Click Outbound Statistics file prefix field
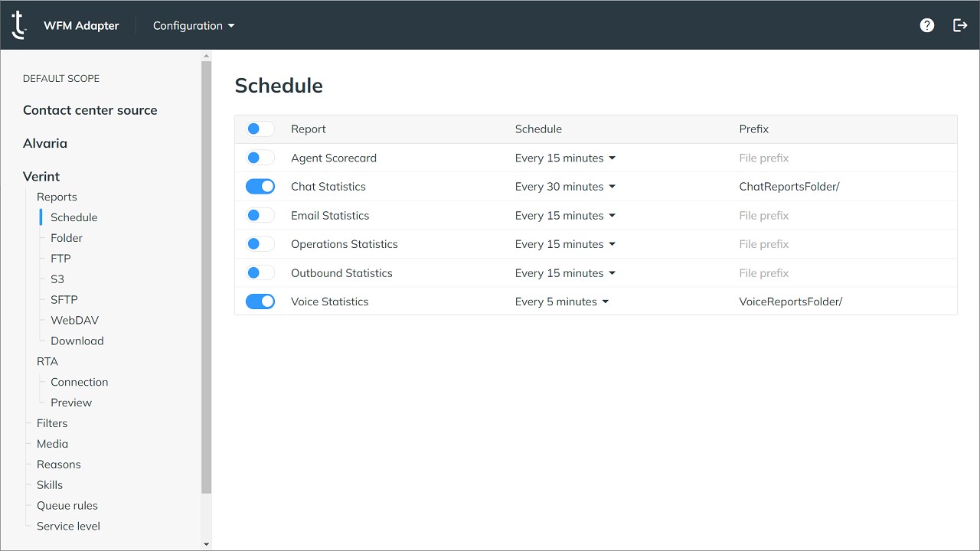 842,273
